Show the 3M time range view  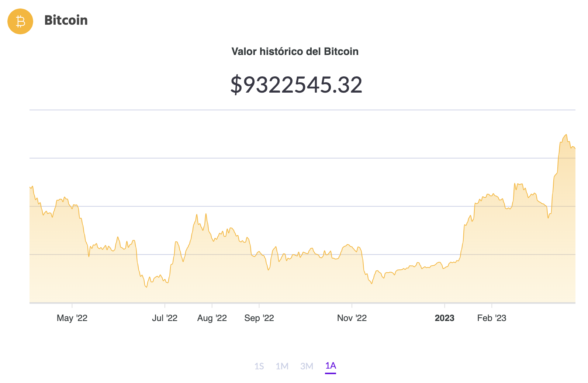click(307, 366)
